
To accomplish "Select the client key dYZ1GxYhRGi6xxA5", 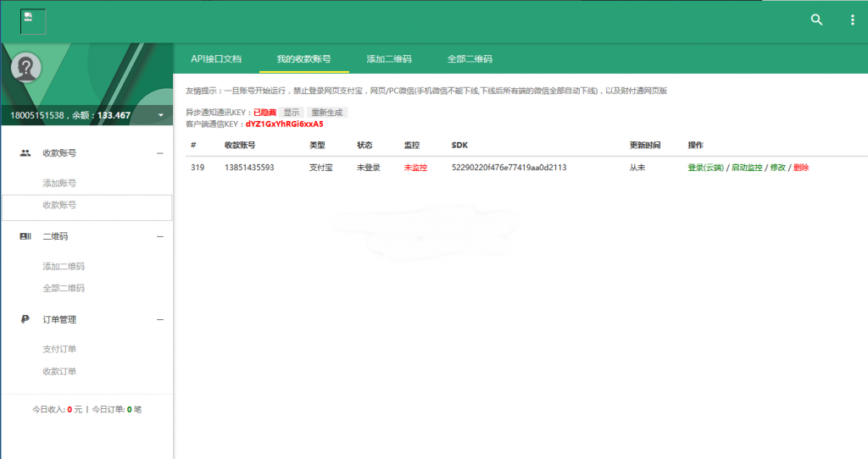I will click(284, 124).
